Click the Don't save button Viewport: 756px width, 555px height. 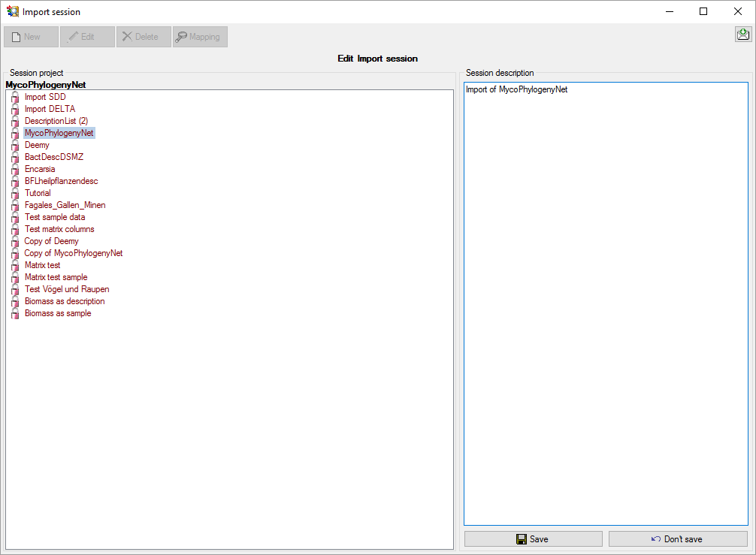pyautogui.click(x=678, y=539)
